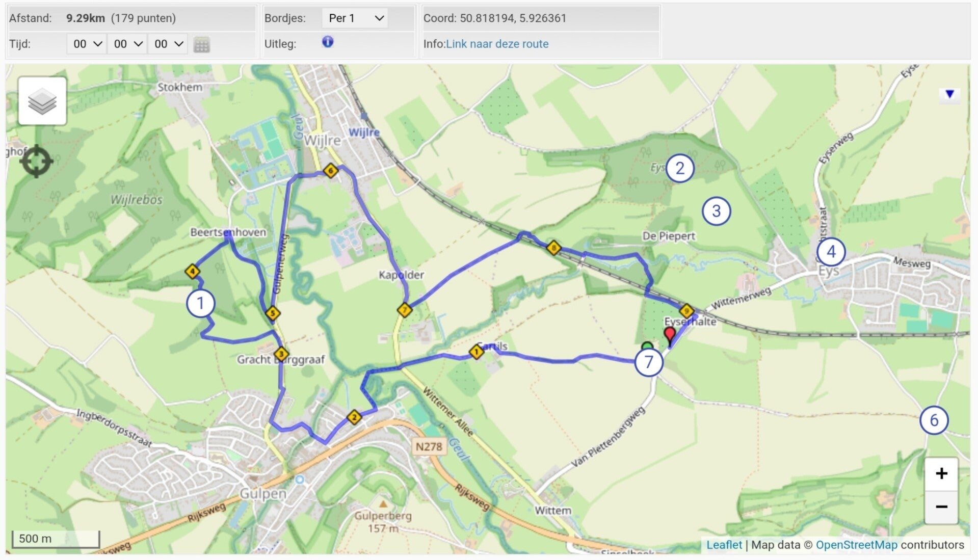The height and width of the screenshot is (560, 978).
Task: Open the Leaflet attribution link
Action: point(724,545)
